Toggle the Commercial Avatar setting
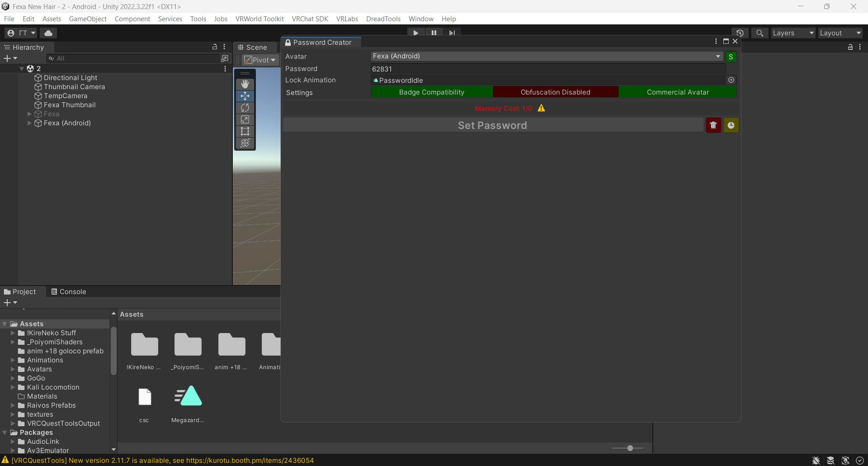 click(678, 92)
